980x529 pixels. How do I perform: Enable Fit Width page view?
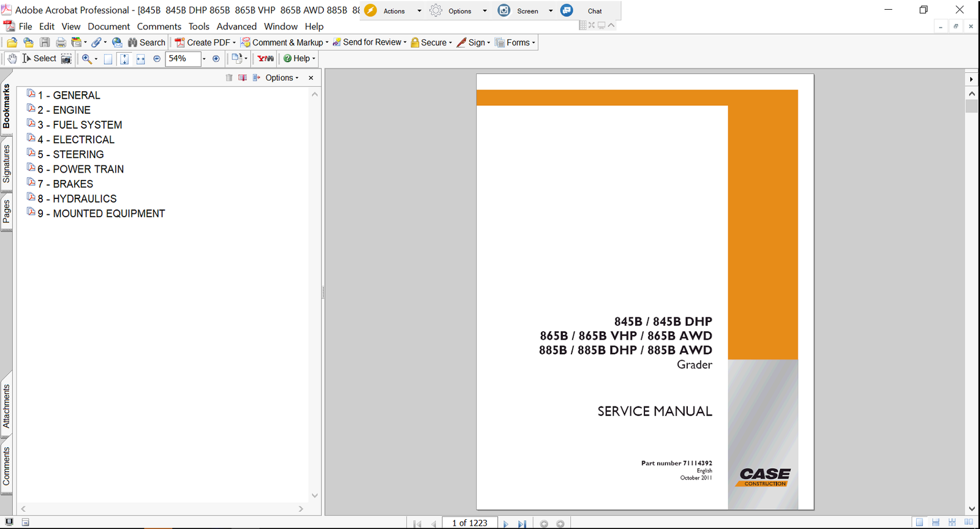pyautogui.click(x=140, y=59)
